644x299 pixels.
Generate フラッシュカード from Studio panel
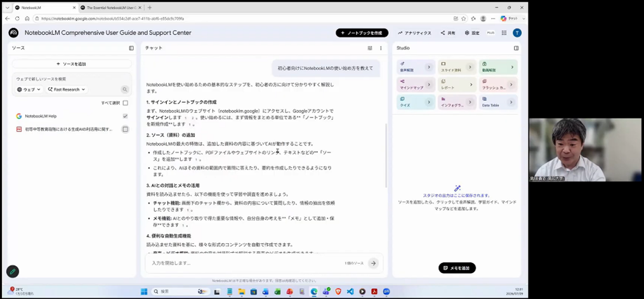tap(498, 84)
